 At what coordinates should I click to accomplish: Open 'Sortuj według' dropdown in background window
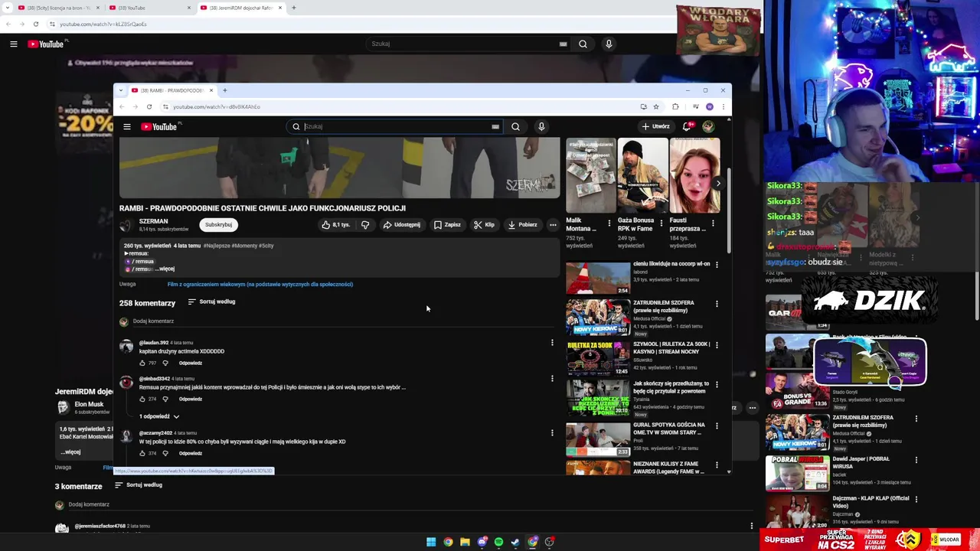(x=139, y=485)
